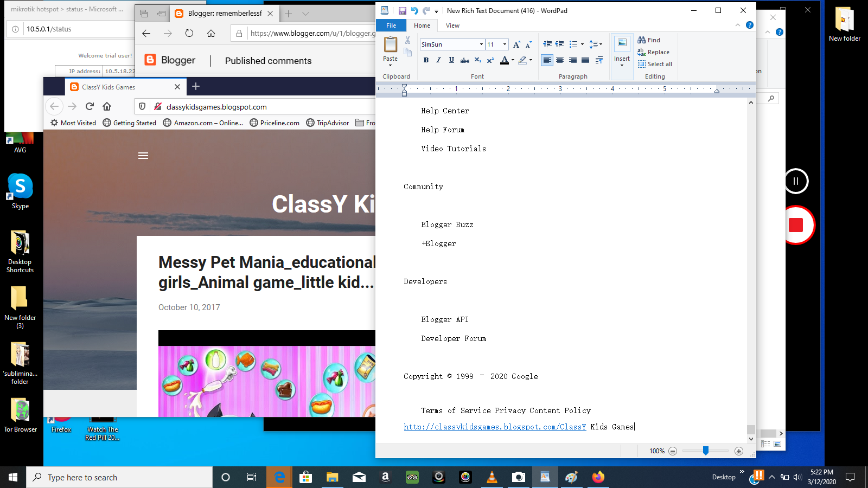Toggle underline formatting
The width and height of the screenshot is (868, 488).
(x=451, y=60)
